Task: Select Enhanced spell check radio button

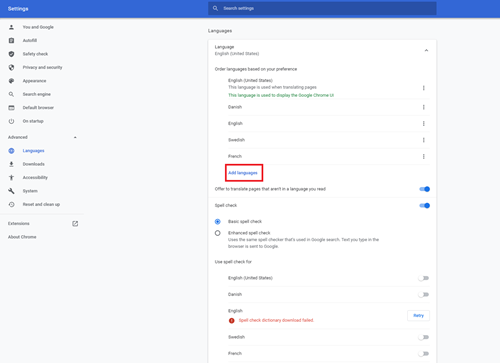Action: (x=218, y=233)
